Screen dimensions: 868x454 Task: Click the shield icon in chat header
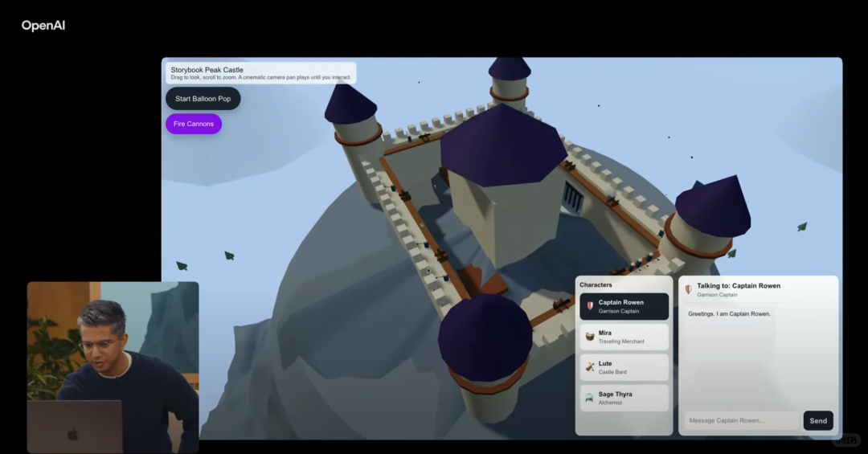tap(688, 289)
